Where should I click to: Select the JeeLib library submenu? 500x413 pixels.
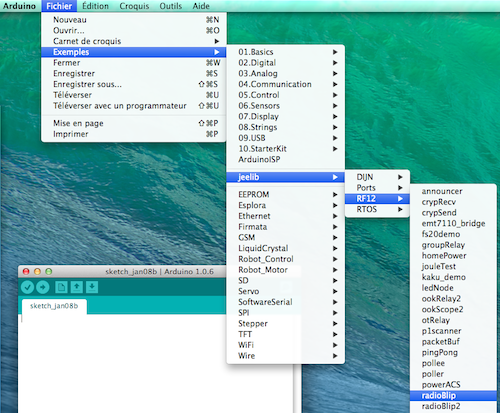click(286, 177)
